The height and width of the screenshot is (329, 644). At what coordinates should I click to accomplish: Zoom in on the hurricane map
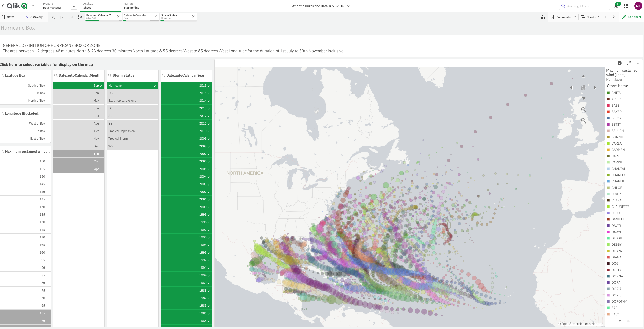[x=583, y=110]
